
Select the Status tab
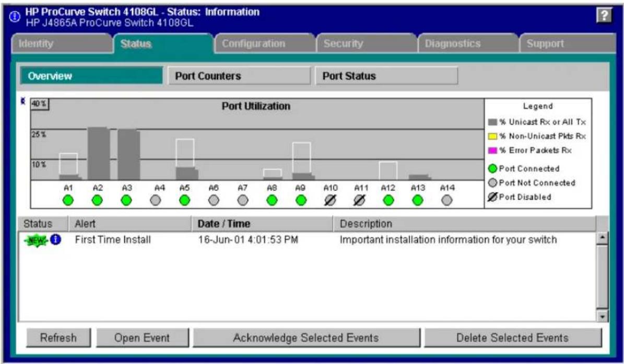pos(163,44)
